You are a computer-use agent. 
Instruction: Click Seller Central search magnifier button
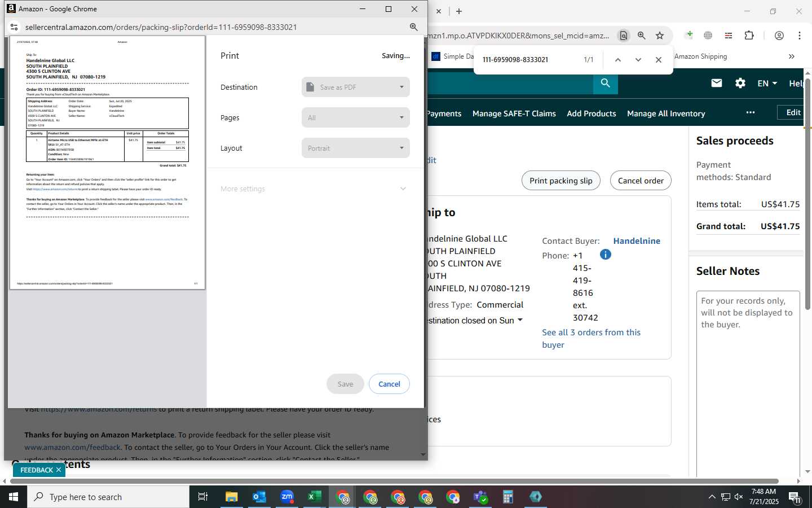605,84
